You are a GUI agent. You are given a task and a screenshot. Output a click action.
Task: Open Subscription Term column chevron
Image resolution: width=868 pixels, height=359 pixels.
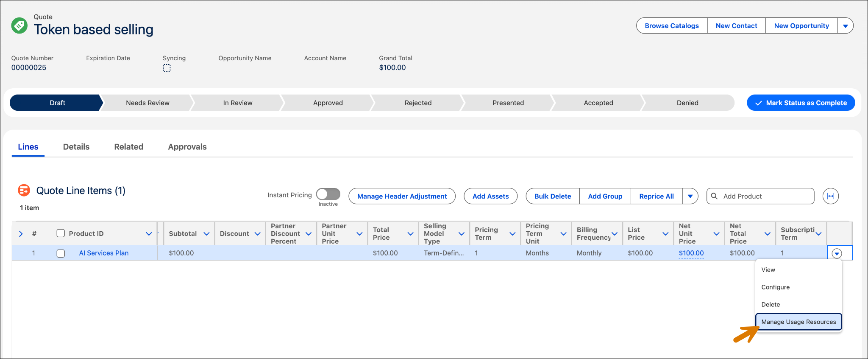click(818, 233)
